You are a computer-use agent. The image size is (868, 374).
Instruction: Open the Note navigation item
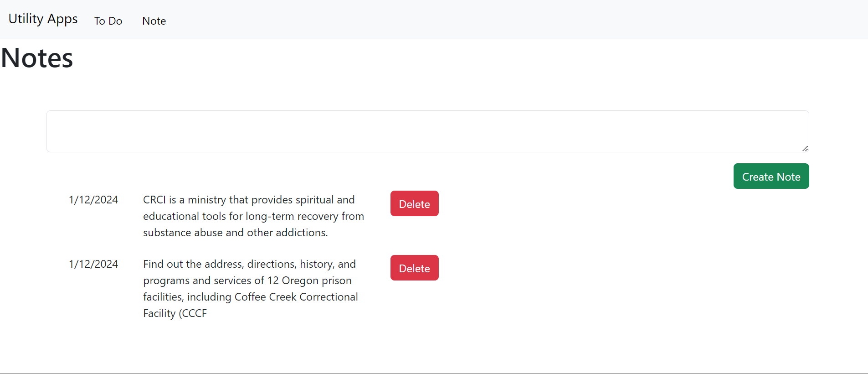(154, 21)
